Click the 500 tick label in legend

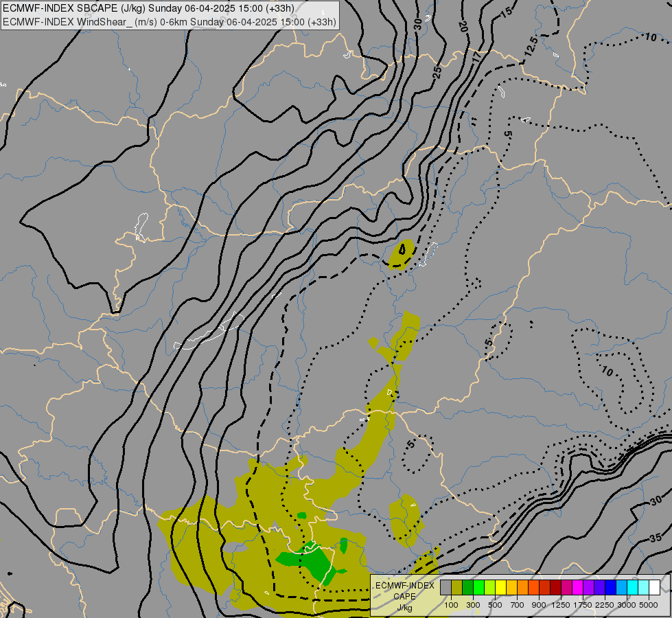tap(495, 605)
